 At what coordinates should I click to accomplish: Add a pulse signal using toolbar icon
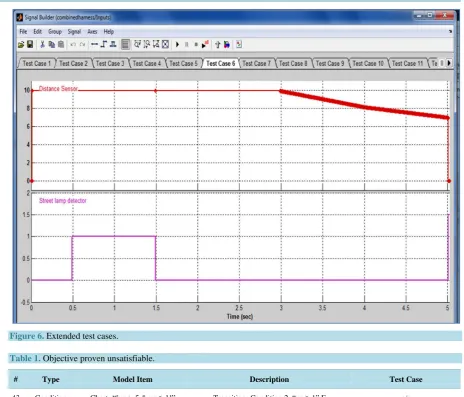coord(113,44)
